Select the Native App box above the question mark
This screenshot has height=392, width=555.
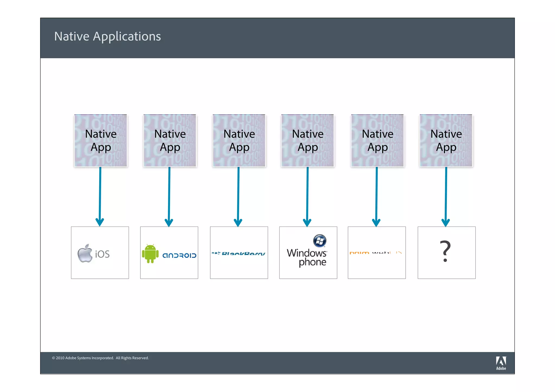(x=446, y=141)
